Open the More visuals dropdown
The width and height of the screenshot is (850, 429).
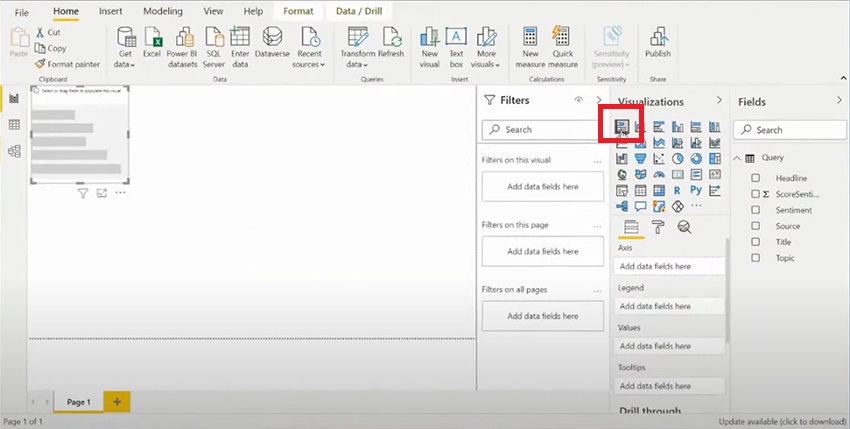pos(486,48)
